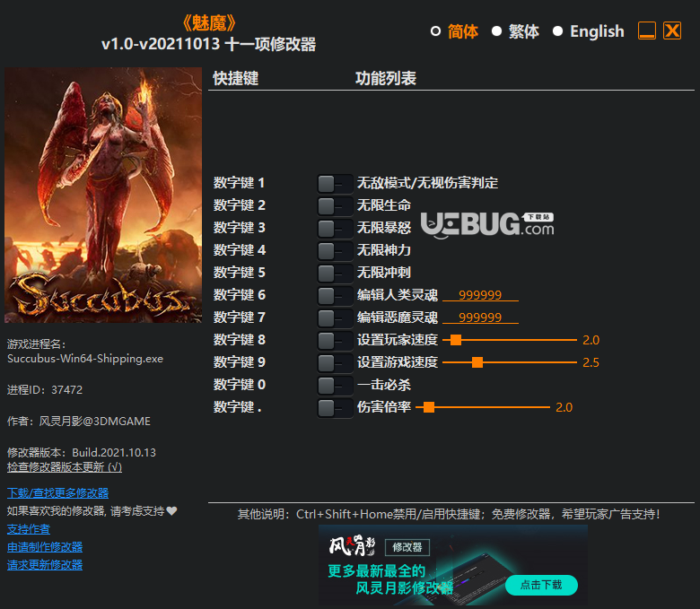700x609 pixels.
Task: Click 修改器 label in ad banner
Action: tap(407, 547)
